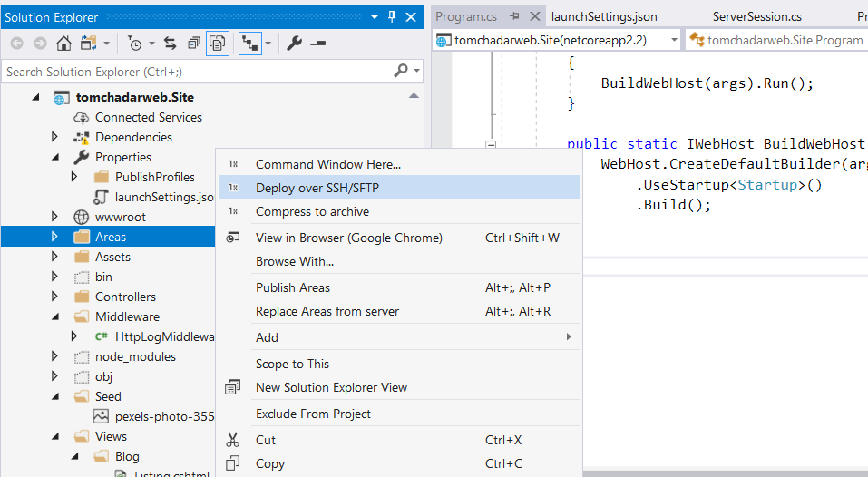Select the Assets folder
The image size is (868, 477).
coord(112,257)
